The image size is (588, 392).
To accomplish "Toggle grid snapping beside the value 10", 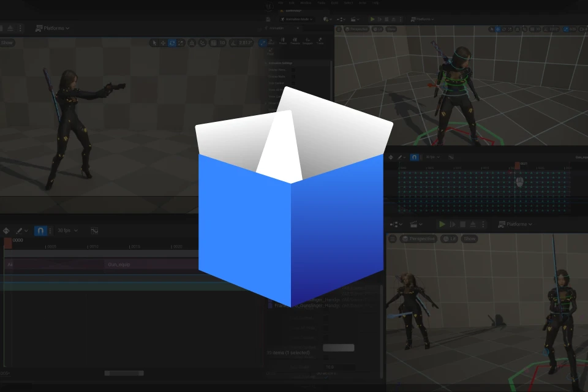I will 213,43.
